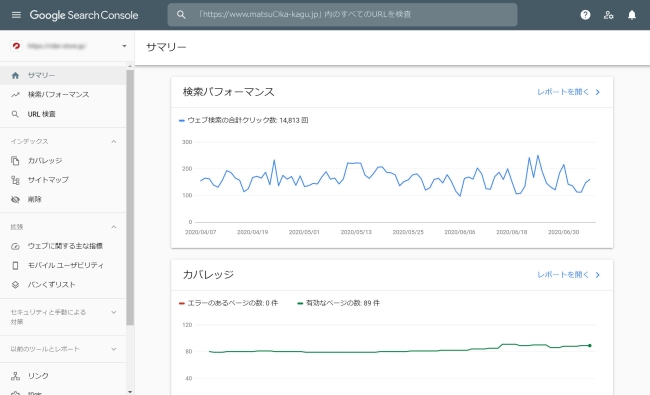Viewport: 650px width, 395px height.
Task: Click the phone icon for モバイル ユーザビリティ
Action: [15, 265]
